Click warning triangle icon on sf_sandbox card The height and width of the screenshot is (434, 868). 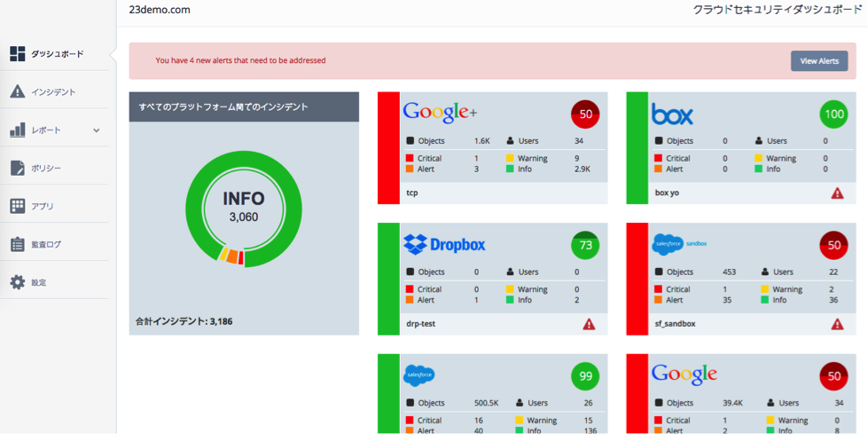(837, 324)
